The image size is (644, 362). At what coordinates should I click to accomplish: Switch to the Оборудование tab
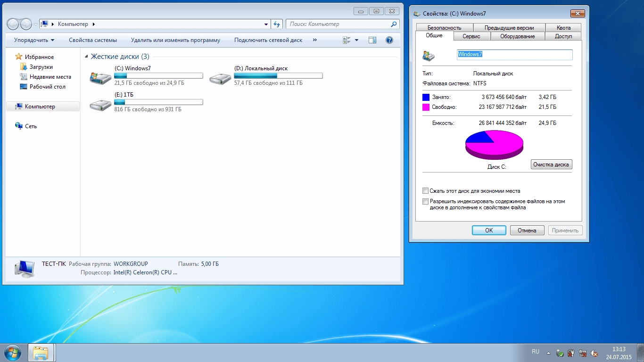point(518,36)
